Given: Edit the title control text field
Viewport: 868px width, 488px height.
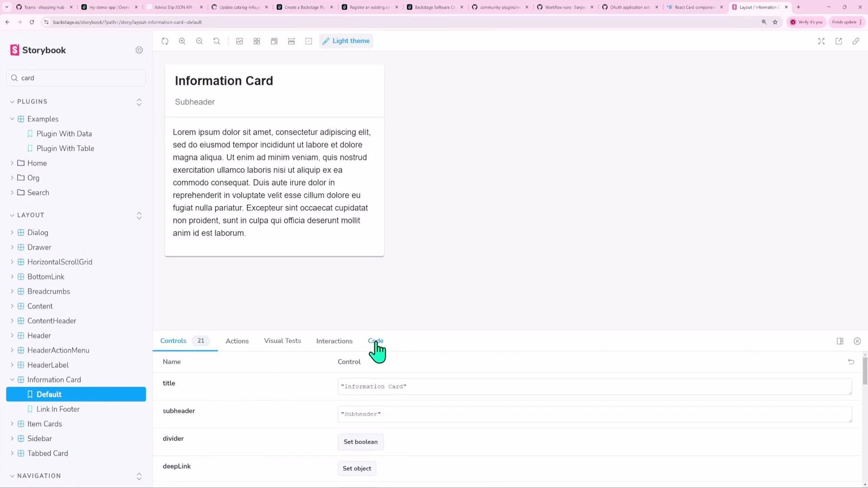Looking at the screenshot, I should [x=594, y=386].
